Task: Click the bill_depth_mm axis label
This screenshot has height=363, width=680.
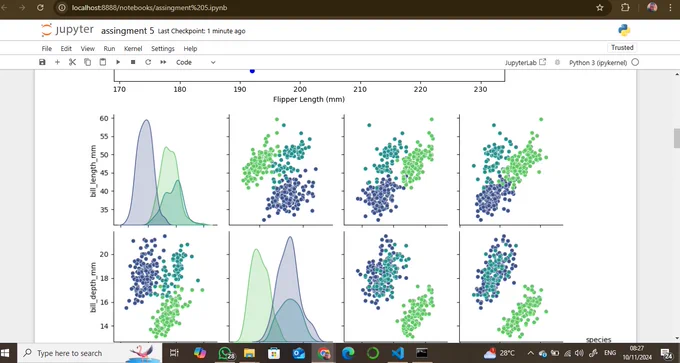Action: (93, 286)
